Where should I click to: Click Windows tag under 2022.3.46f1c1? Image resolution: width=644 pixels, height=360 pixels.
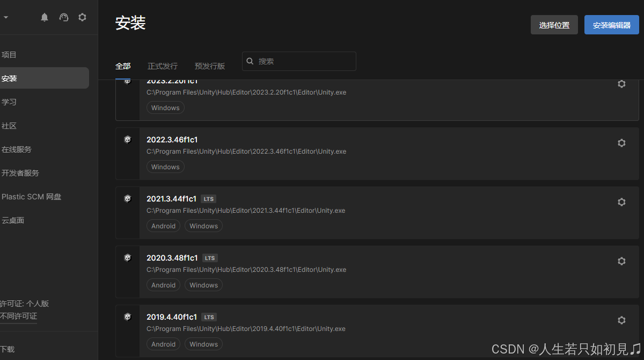(165, 167)
